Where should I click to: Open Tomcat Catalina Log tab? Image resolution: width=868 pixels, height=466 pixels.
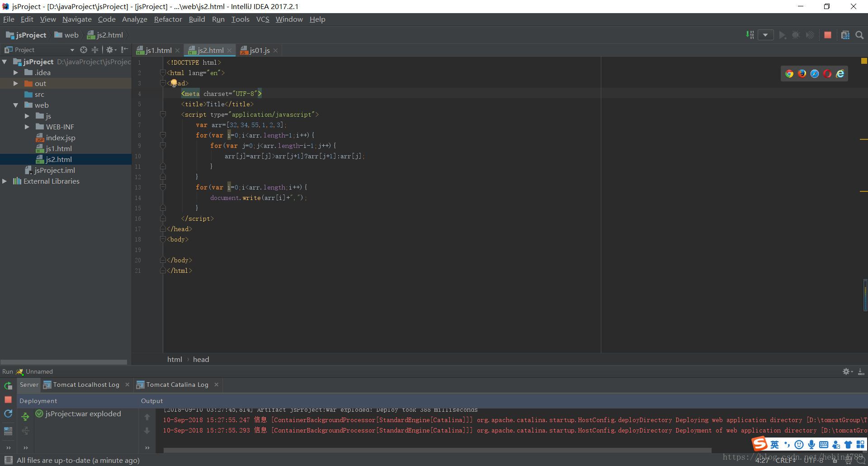point(177,385)
